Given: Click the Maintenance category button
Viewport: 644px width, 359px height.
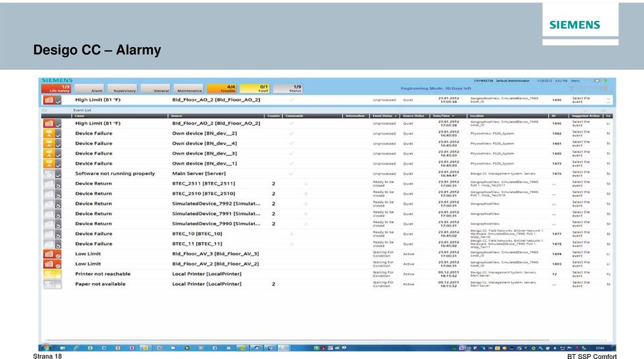Looking at the screenshot, I should 188,89.
